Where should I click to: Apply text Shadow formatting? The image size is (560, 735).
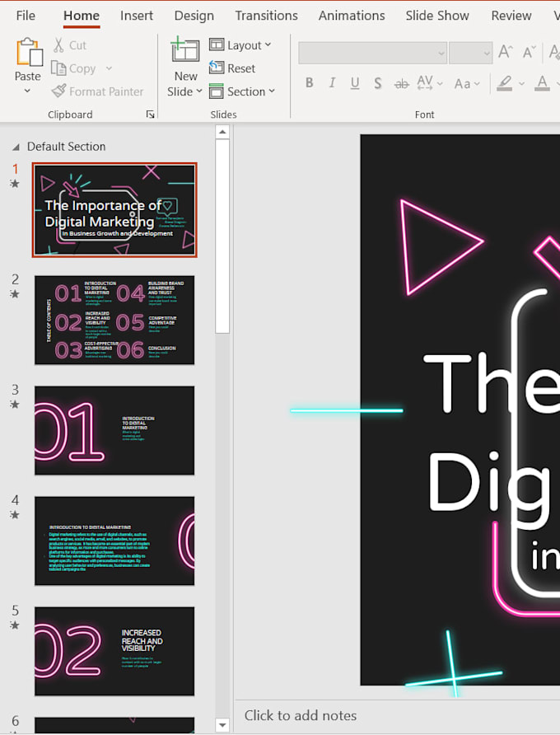point(377,83)
